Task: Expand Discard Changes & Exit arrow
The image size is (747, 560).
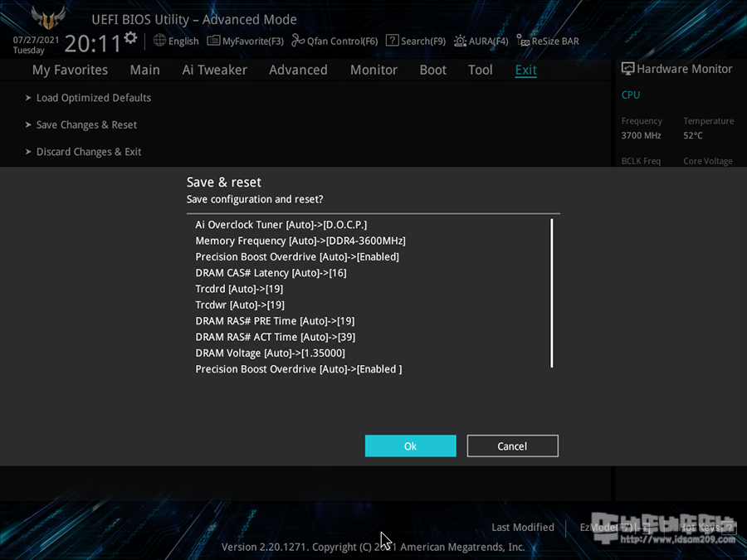Action: point(28,152)
